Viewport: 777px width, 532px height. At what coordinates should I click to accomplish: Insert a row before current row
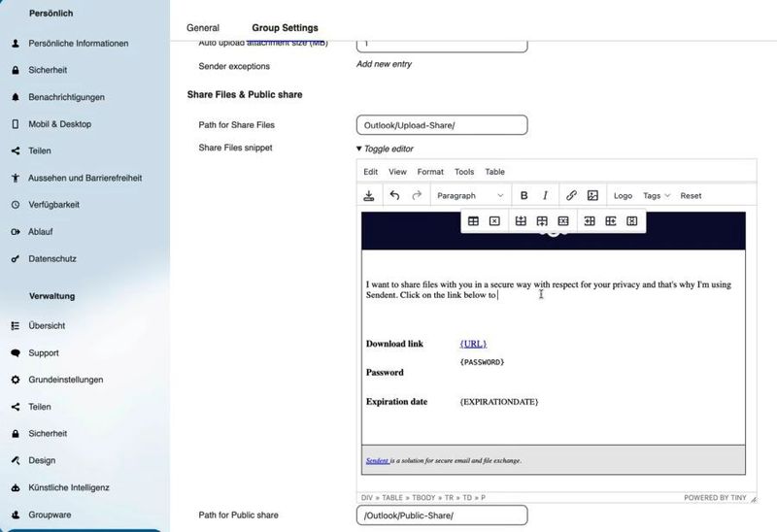(x=521, y=221)
